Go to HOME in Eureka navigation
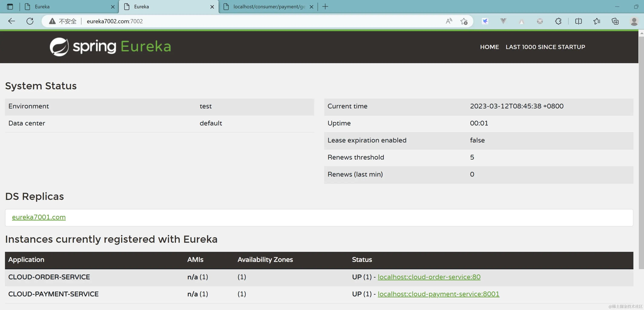 coord(489,47)
